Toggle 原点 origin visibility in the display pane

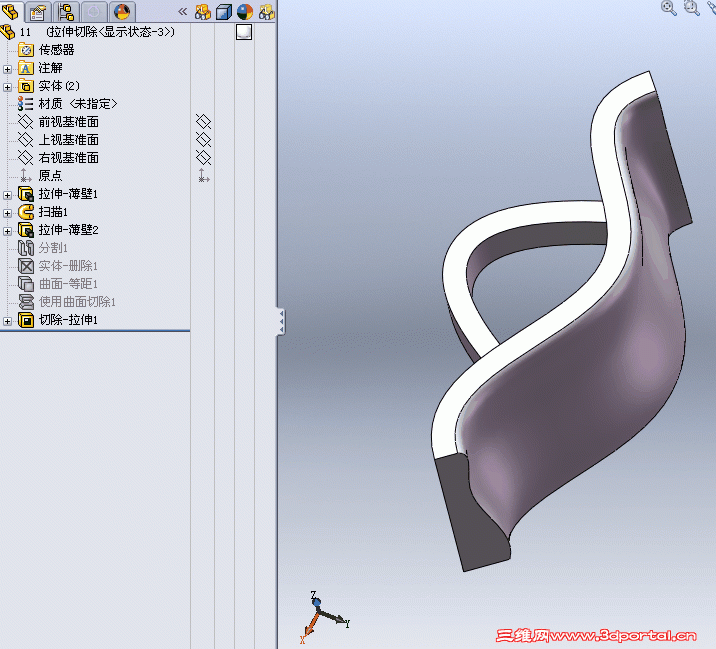pyautogui.click(x=204, y=175)
